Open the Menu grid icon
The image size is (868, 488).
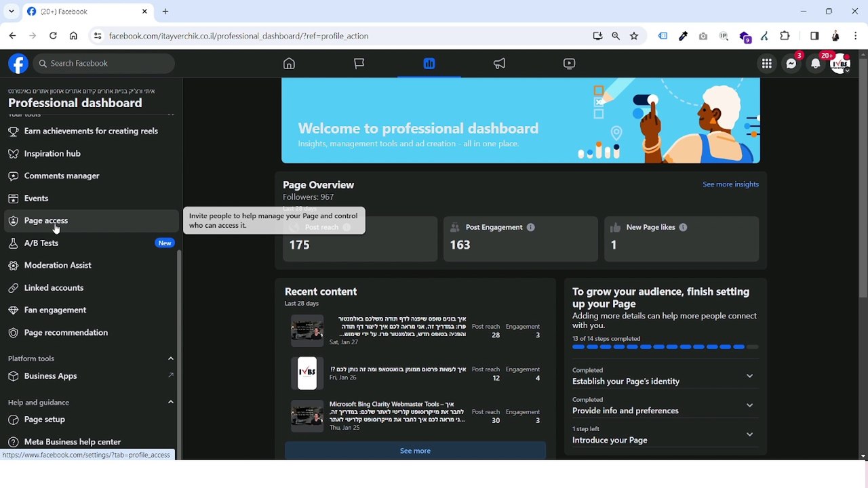[767, 64]
